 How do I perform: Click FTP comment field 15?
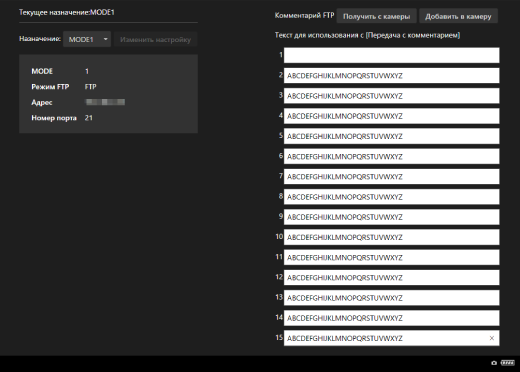click(392, 338)
